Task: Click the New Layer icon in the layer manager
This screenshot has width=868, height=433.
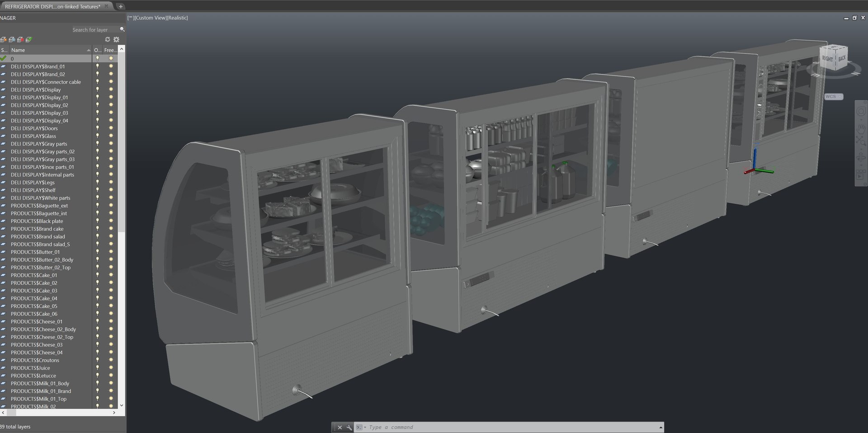Action: [3, 39]
